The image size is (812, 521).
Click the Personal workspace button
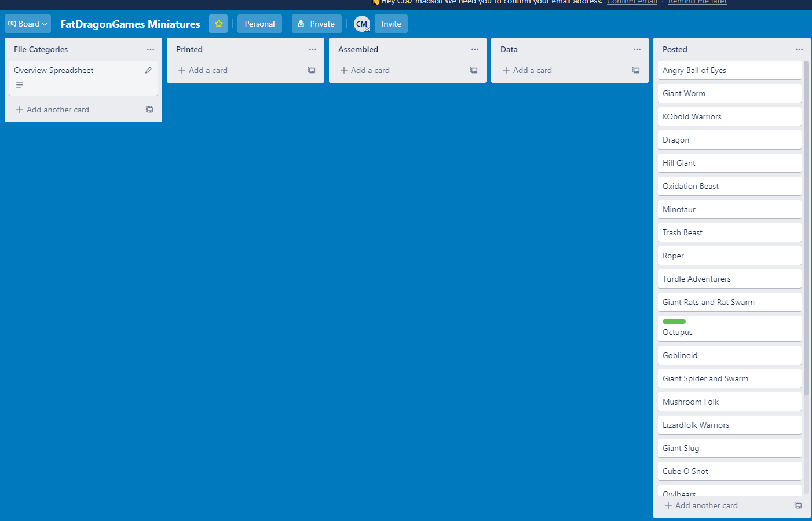coord(259,24)
